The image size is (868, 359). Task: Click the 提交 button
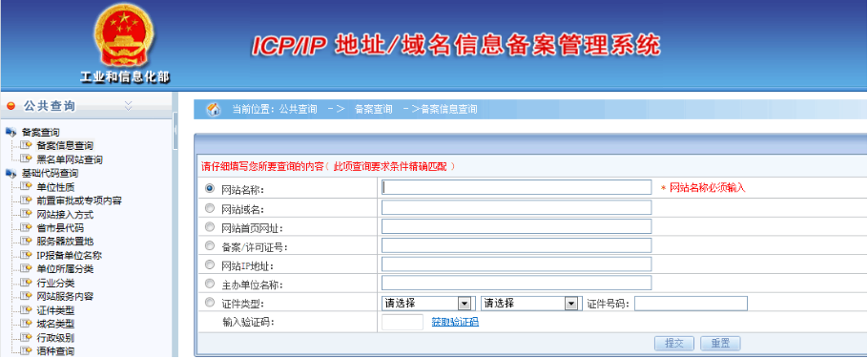[x=674, y=344]
